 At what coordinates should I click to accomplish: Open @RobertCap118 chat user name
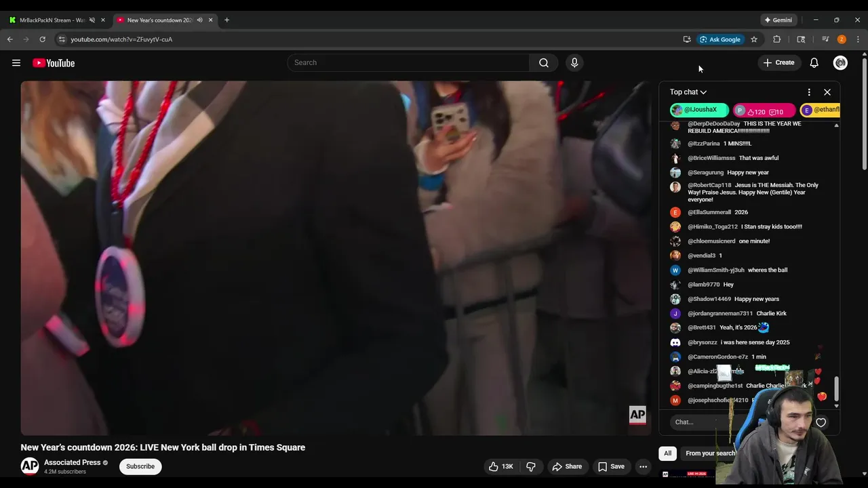pos(709,185)
